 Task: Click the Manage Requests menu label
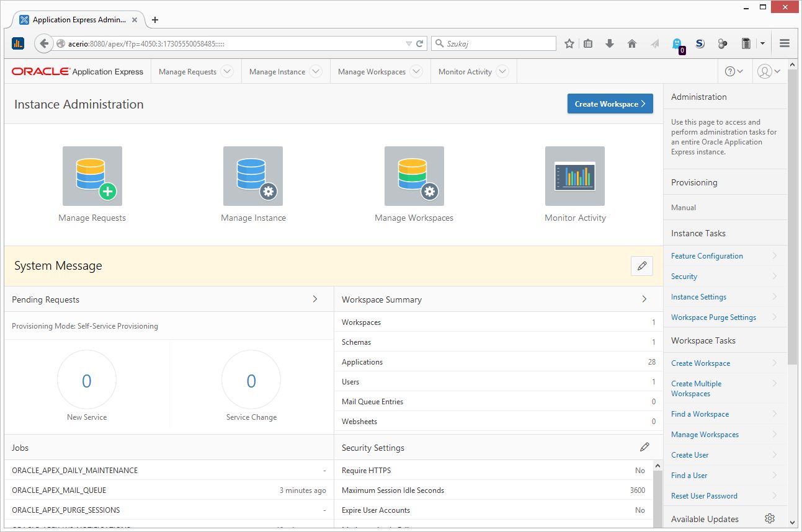point(187,72)
